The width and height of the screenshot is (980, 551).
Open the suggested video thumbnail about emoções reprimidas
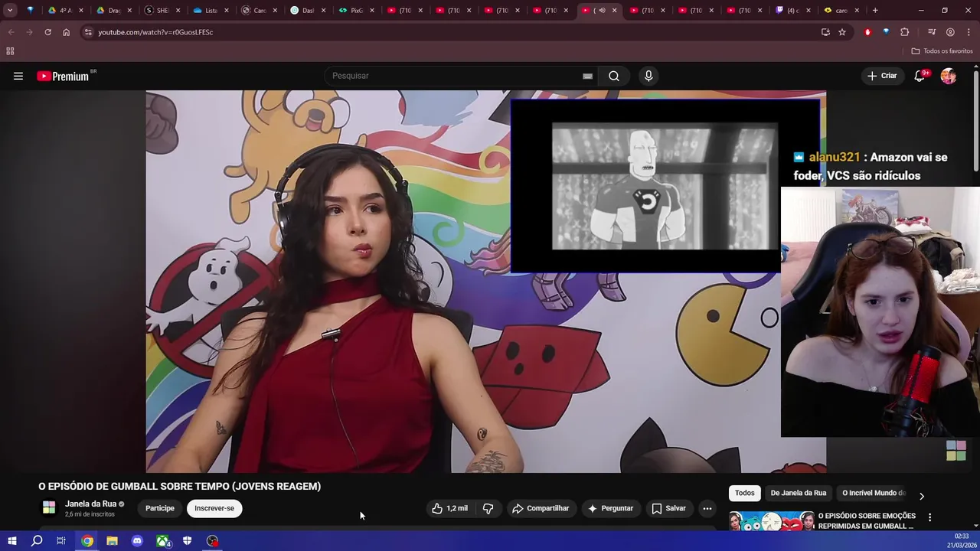tap(771, 521)
